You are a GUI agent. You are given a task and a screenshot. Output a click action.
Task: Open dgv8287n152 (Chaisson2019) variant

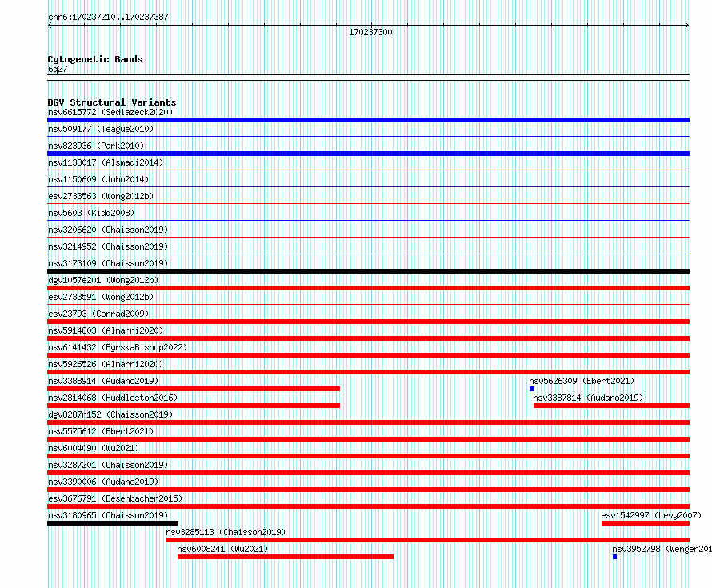(110, 414)
